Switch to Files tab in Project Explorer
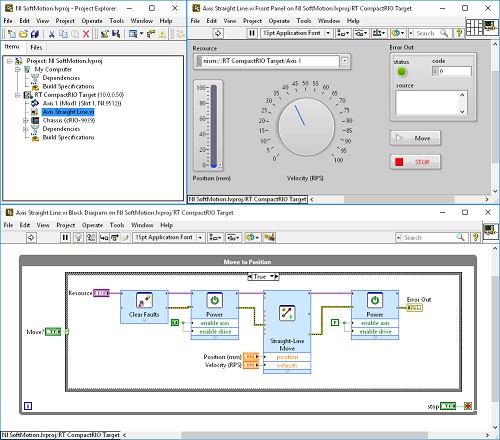This screenshot has width=500, height=440. coord(36,47)
